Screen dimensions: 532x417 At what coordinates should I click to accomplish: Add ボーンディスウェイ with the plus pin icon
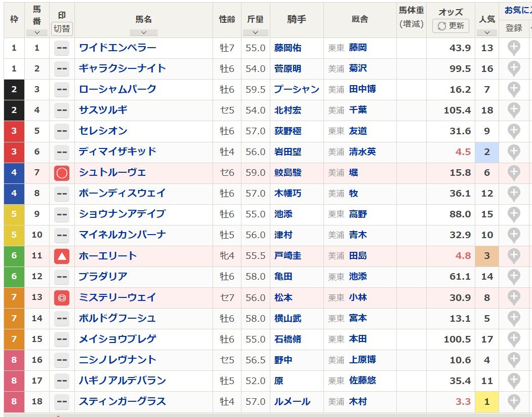pyautogui.click(x=514, y=193)
